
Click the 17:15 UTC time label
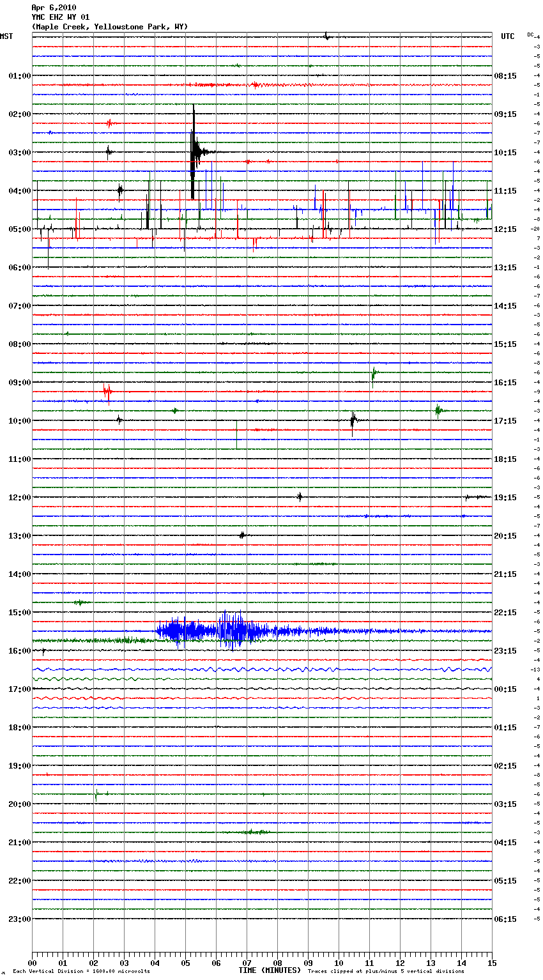505,420
